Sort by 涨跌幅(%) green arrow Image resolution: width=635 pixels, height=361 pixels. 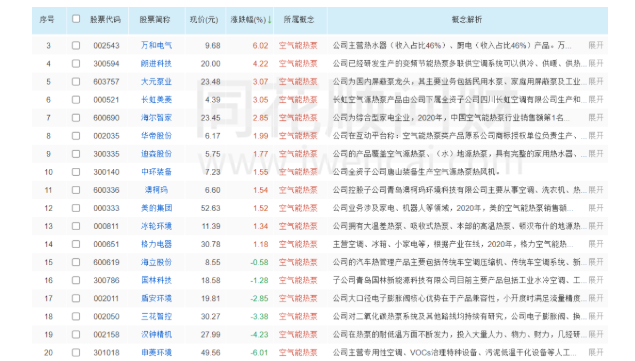click(269, 19)
